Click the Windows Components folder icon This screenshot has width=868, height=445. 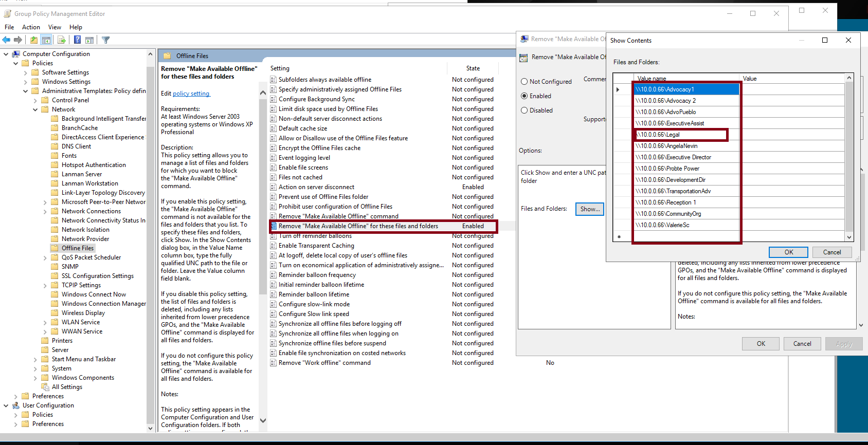(45, 378)
